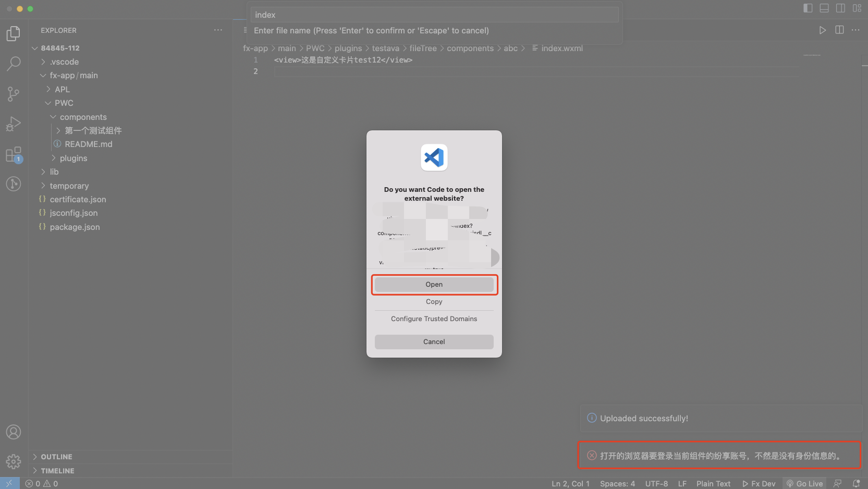
Task: Toggle Secondary Side Bar layout icon
Action: point(840,8)
